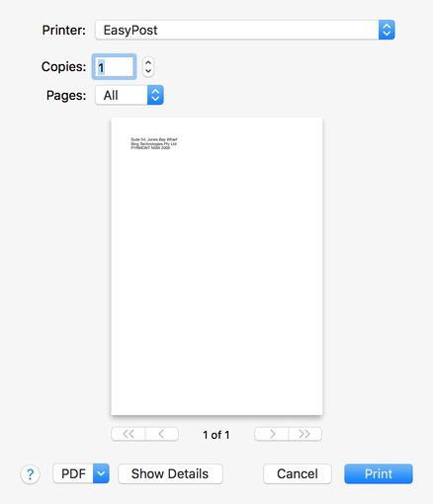This screenshot has height=504, width=433.
Task: Click the address text in the preview page
Action: (x=154, y=143)
